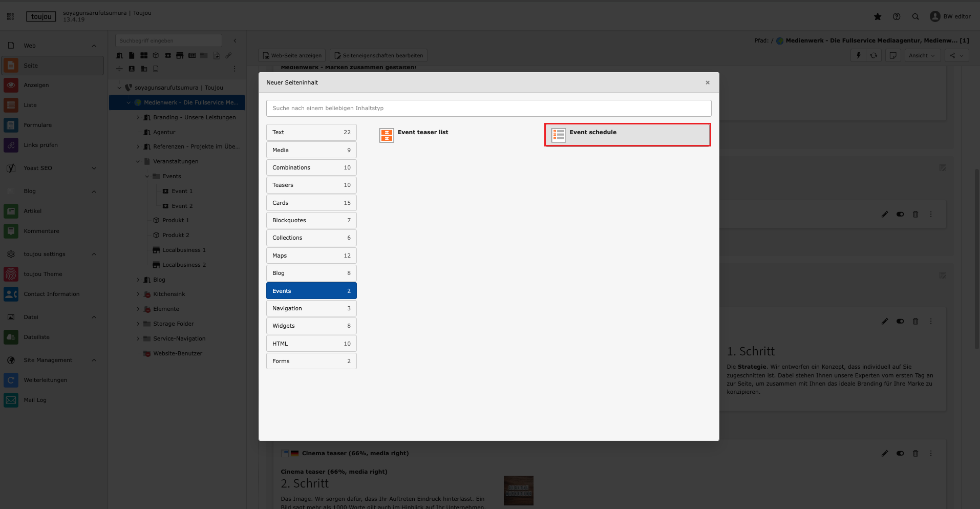Focus the content type search field
The width and height of the screenshot is (980, 509).
(x=488, y=108)
